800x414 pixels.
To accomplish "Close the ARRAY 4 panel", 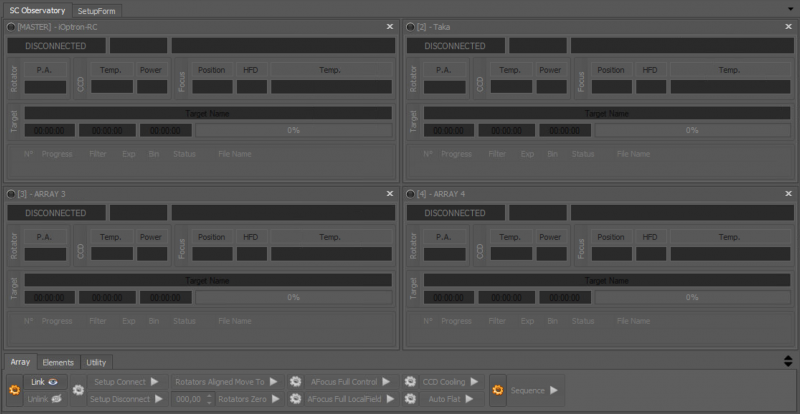I will pos(789,193).
